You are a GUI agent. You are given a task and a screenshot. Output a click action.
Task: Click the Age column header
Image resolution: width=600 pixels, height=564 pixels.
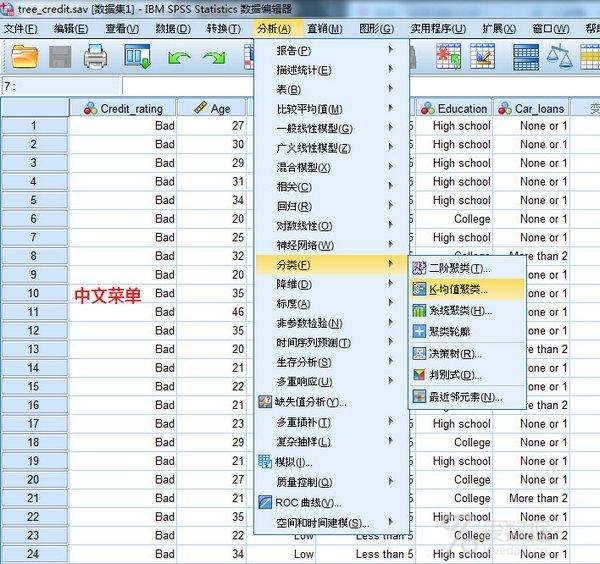212,108
